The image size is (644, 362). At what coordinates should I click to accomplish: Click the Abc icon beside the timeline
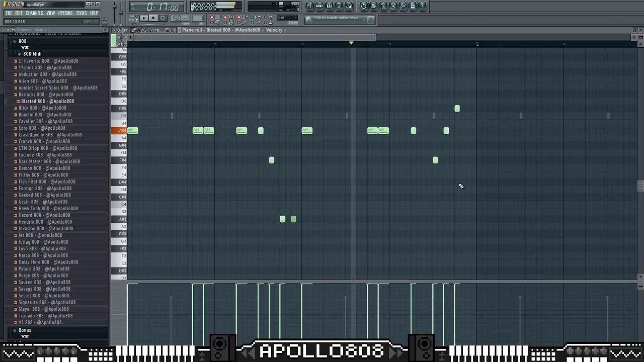[x=121, y=44]
